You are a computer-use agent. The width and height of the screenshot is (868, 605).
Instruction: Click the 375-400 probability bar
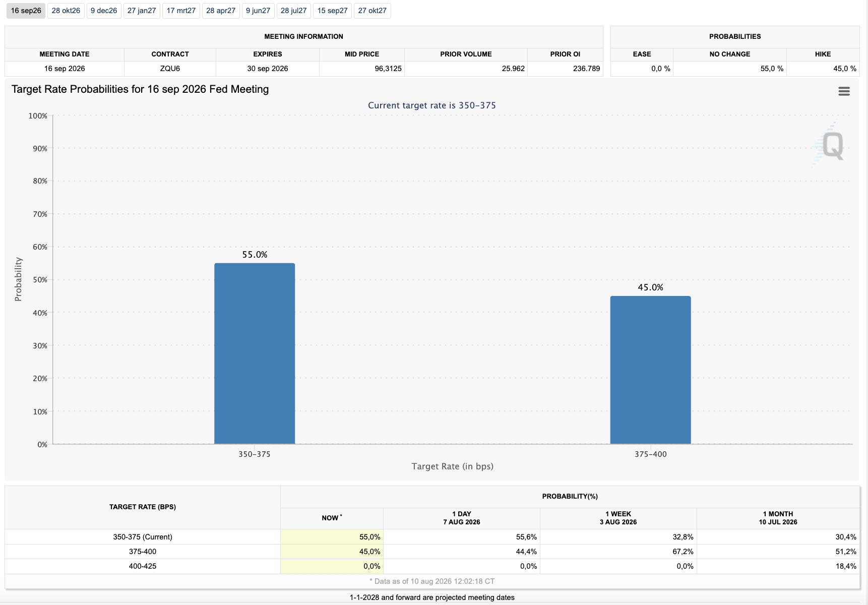point(651,370)
